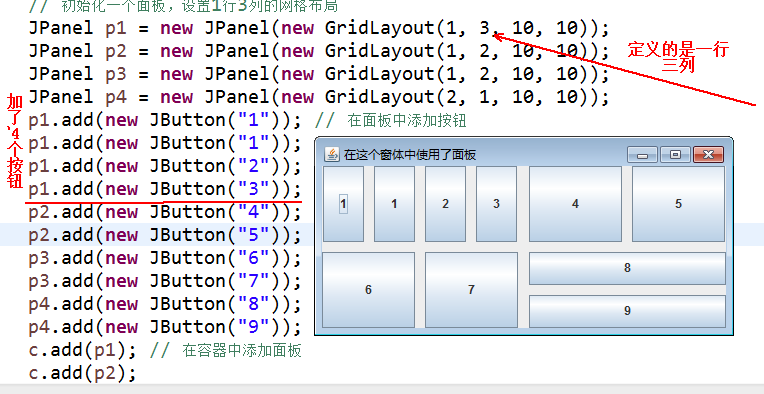Minimize the 在这个窗体中使用了面板 window
The height and width of the screenshot is (394, 764).
642,154
